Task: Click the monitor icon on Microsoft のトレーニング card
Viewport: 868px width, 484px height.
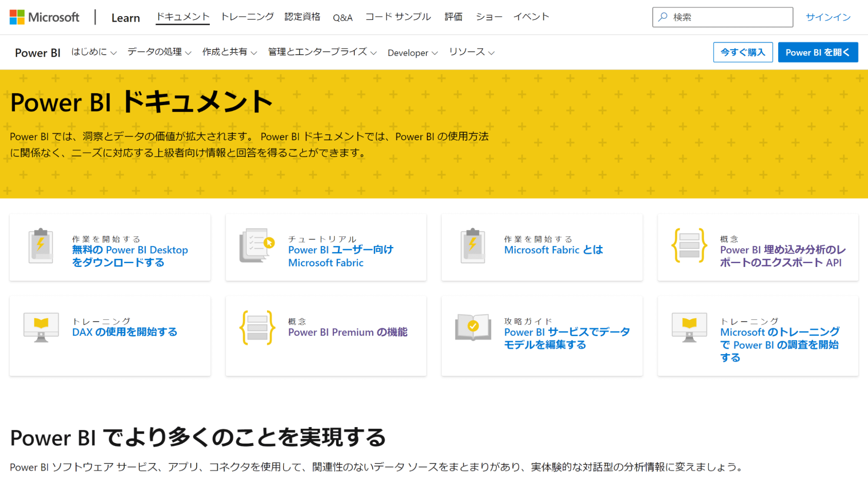Action: click(x=689, y=328)
